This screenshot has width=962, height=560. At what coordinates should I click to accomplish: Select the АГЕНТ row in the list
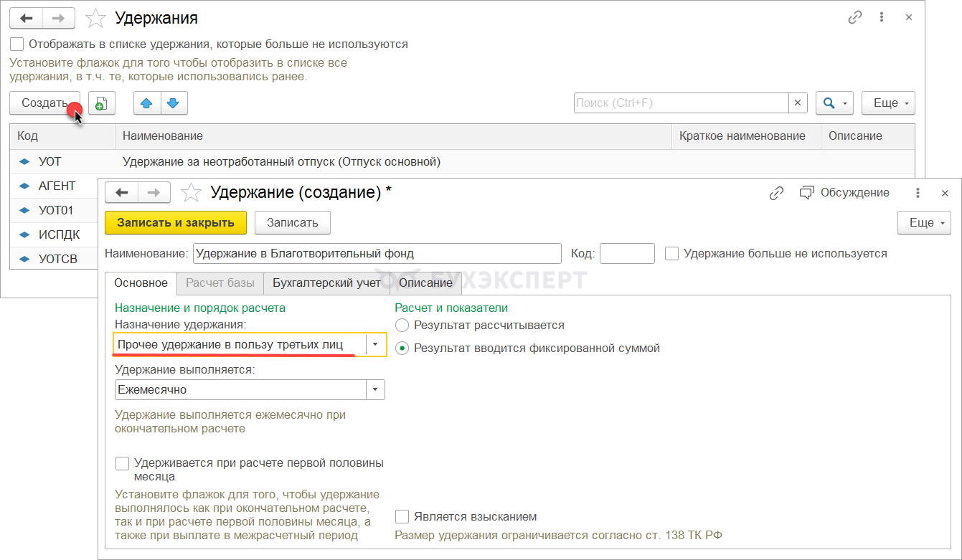[54, 186]
